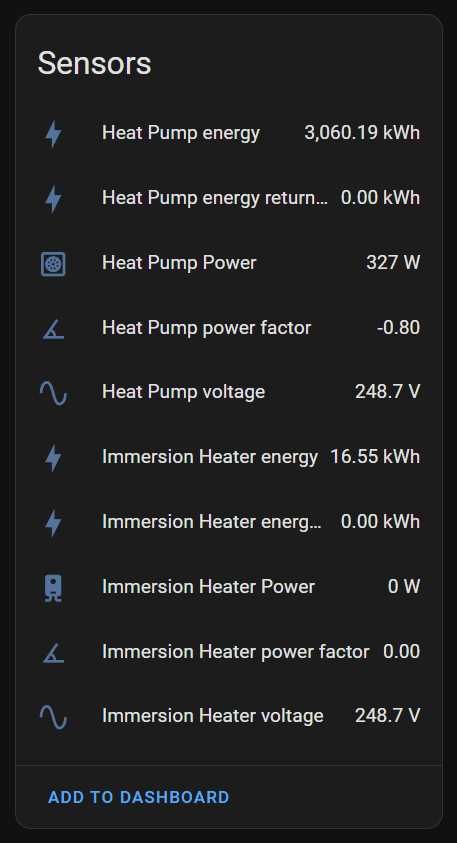
Task: Open the Immersion Heater Power water heater icon
Action: (x=53, y=588)
